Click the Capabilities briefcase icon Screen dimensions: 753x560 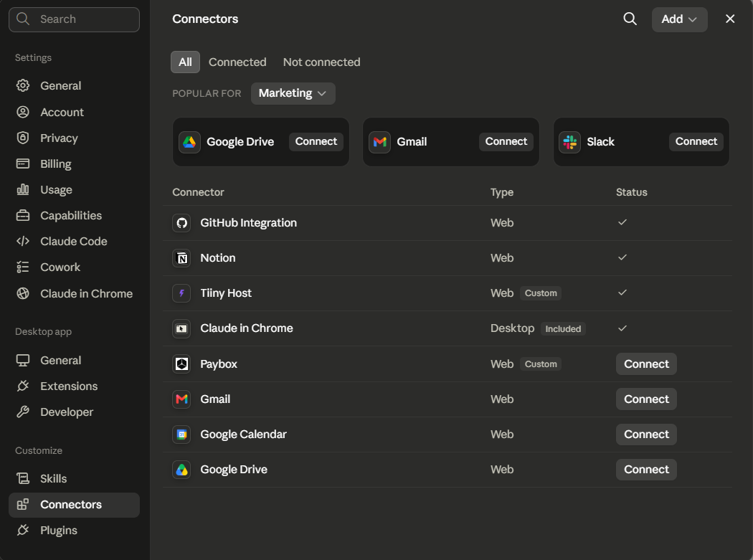click(x=22, y=216)
